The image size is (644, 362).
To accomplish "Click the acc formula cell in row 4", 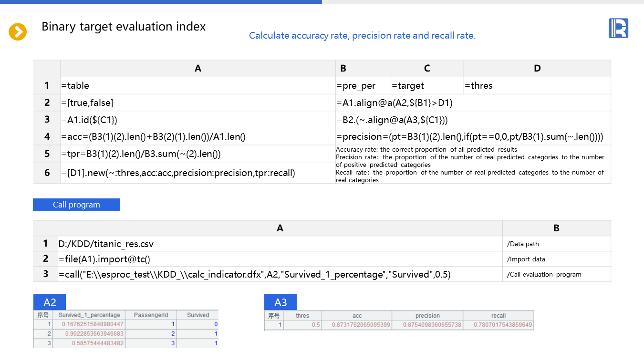I will pyautogui.click(x=197, y=137).
